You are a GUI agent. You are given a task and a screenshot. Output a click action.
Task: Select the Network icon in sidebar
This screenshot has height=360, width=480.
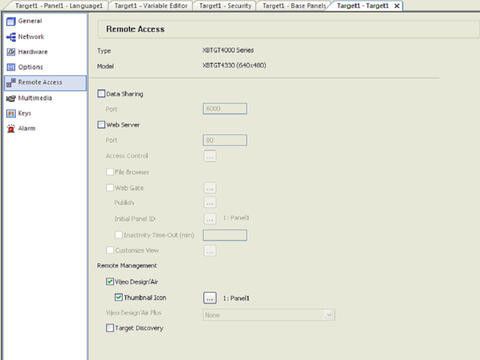tap(11, 37)
